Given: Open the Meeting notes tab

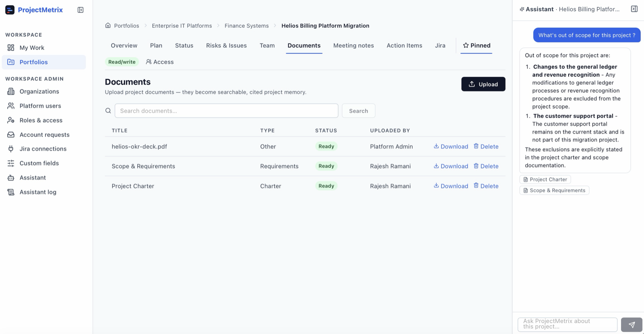Looking at the screenshot, I should (x=353, y=45).
